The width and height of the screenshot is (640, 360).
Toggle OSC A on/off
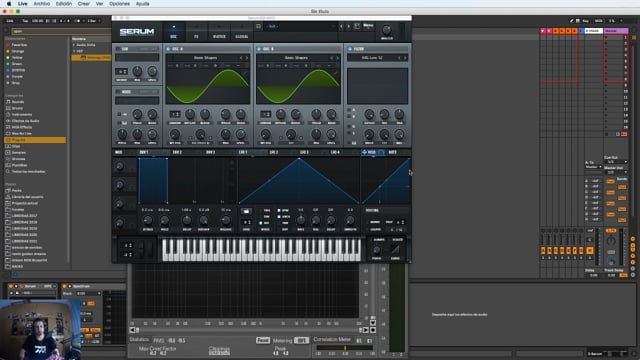(168, 49)
